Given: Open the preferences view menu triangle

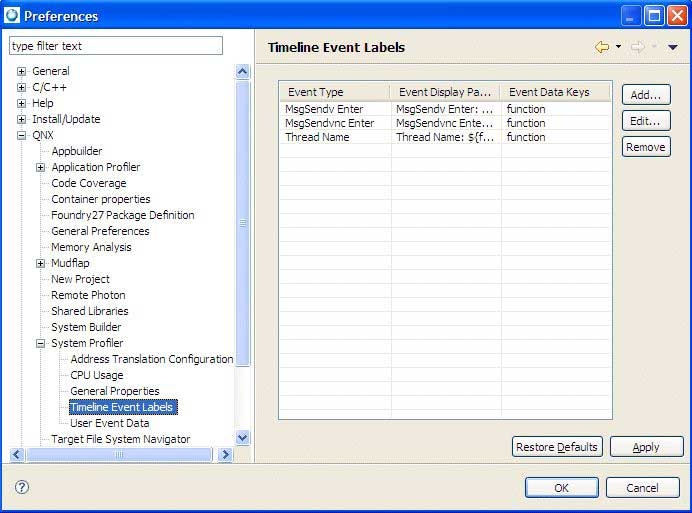Looking at the screenshot, I should (673, 47).
